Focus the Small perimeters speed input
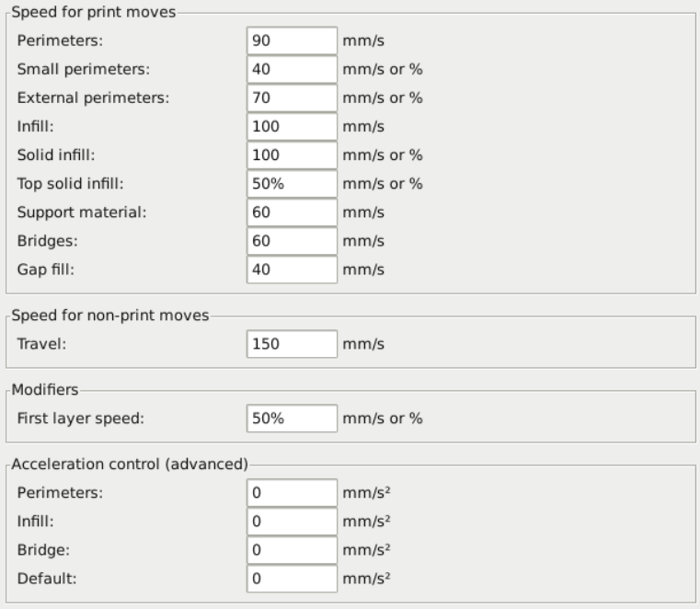Image resolution: width=700 pixels, height=609 pixels. (293, 70)
